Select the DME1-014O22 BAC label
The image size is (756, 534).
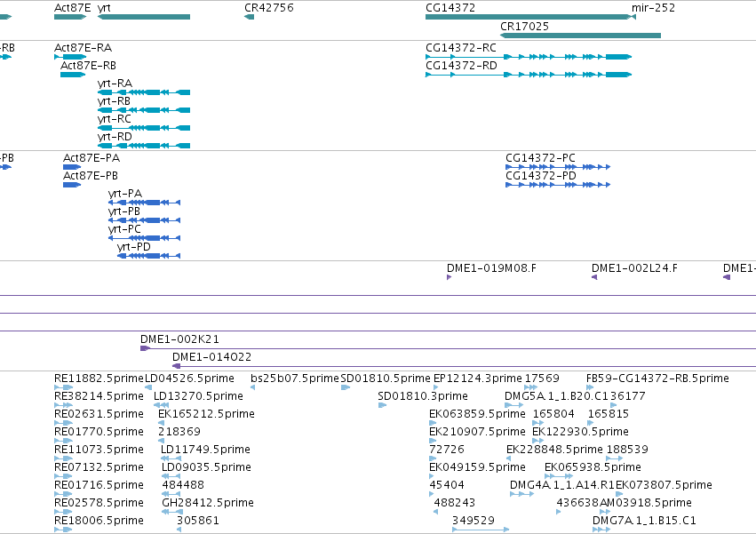pos(212,357)
